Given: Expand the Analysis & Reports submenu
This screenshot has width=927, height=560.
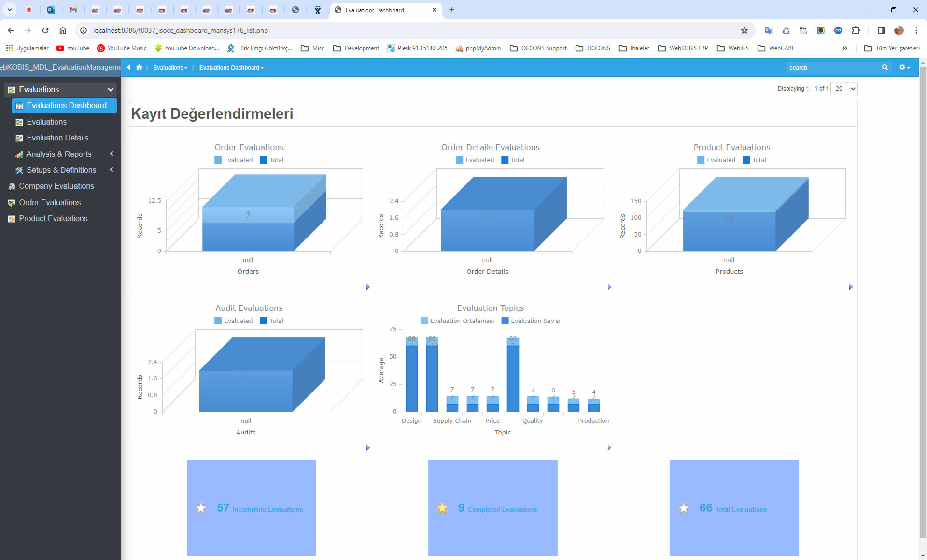Looking at the screenshot, I should tap(112, 154).
